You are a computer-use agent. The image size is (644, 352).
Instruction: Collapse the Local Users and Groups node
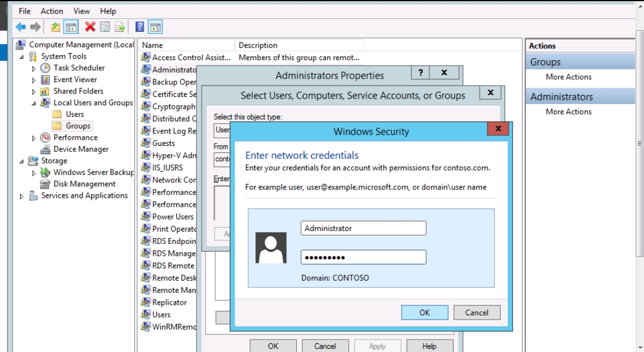pos(34,103)
